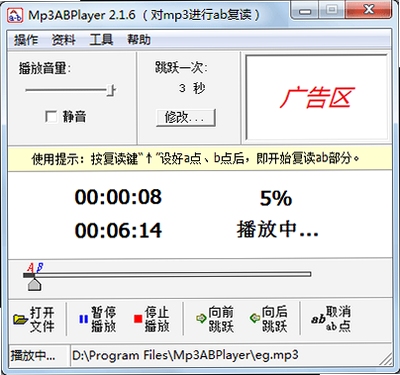The image size is (400, 375).
Task: Click the total duration 00:06:14
Action: point(118,230)
